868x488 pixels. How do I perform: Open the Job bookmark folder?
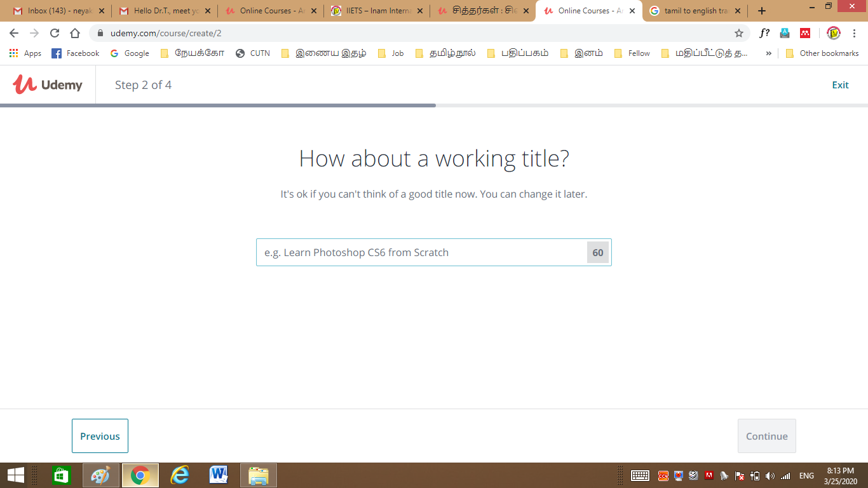(x=391, y=53)
